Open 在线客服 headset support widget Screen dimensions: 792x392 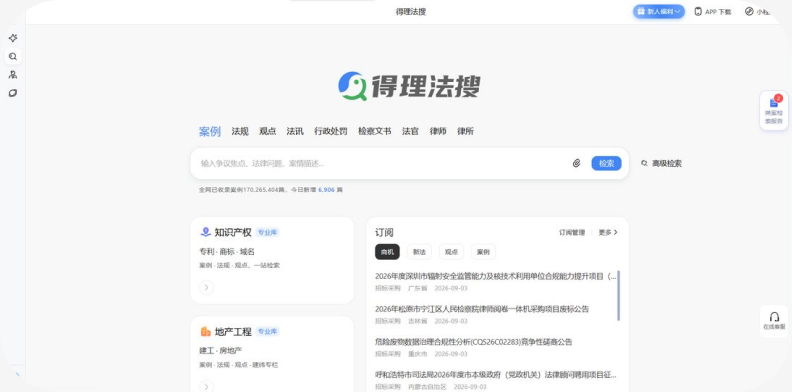pos(774,321)
